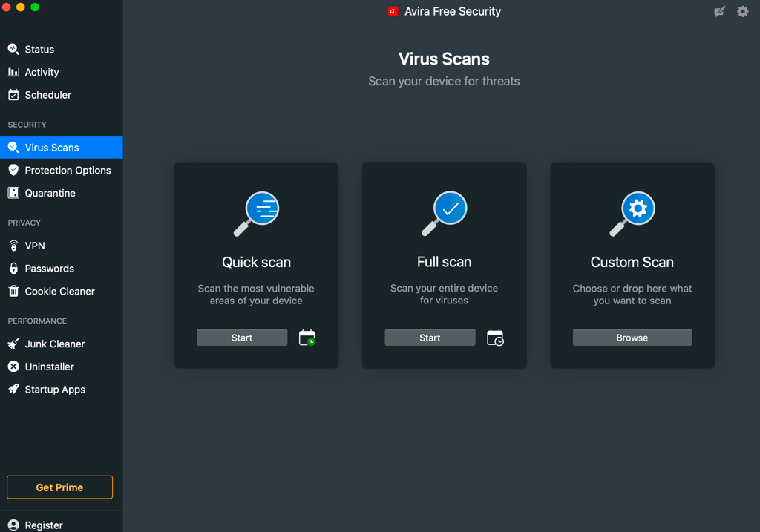The image size is (760, 532).
Task: Open settings via the gear icon
Action: [743, 11]
